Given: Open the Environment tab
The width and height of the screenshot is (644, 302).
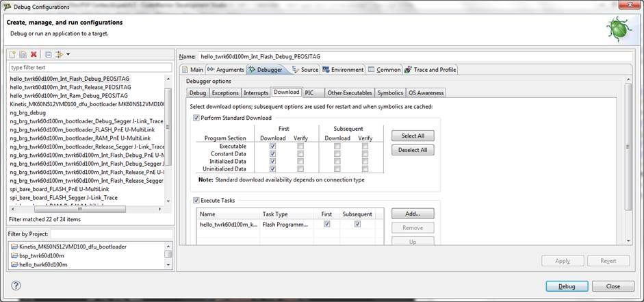Looking at the screenshot, I should (343, 70).
